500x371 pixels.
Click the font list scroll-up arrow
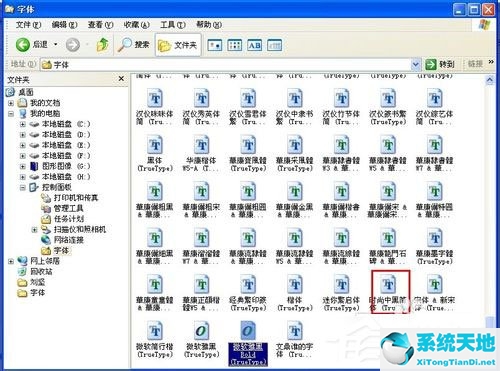[489, 80]
